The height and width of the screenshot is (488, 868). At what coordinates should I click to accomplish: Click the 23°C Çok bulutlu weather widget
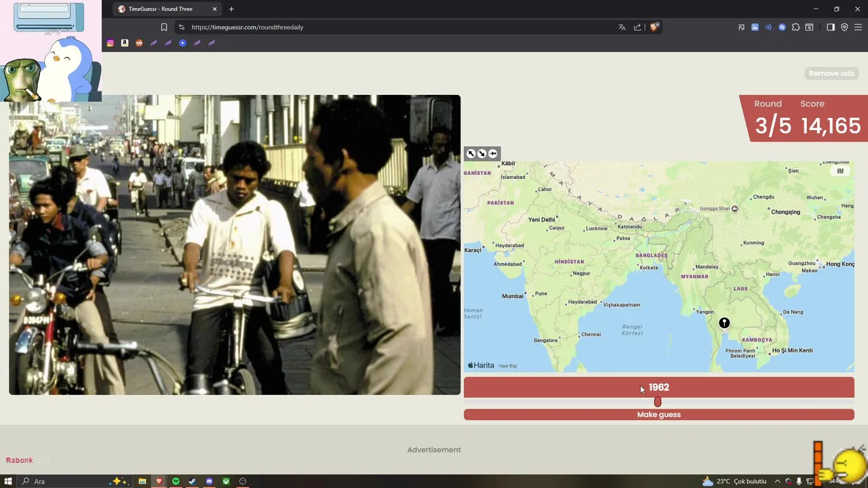734,481
